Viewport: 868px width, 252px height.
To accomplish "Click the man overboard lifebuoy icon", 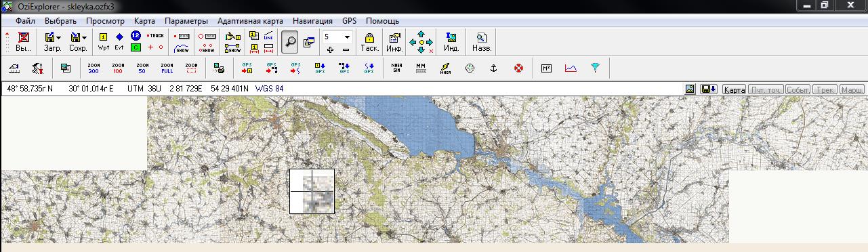I will tap(518, 68).
